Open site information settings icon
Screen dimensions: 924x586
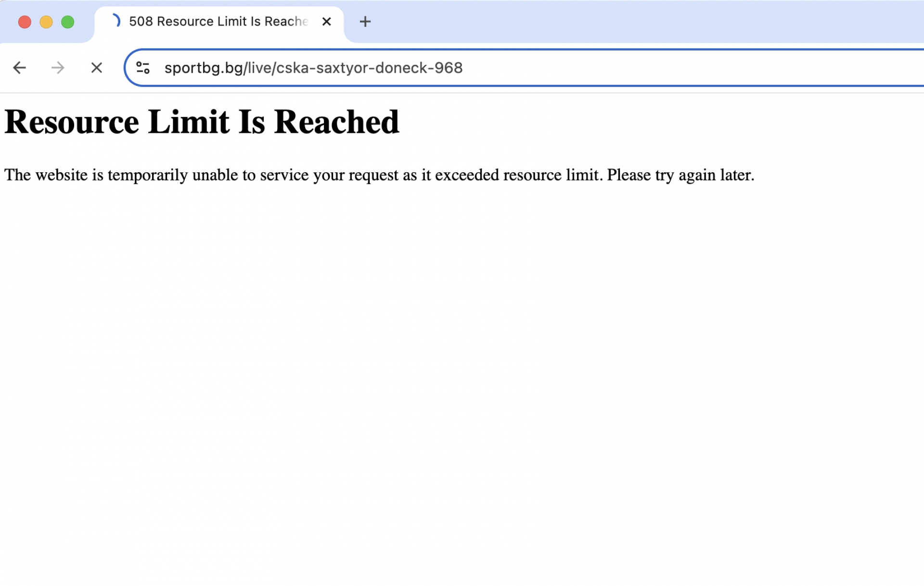(x=143, y=68)
